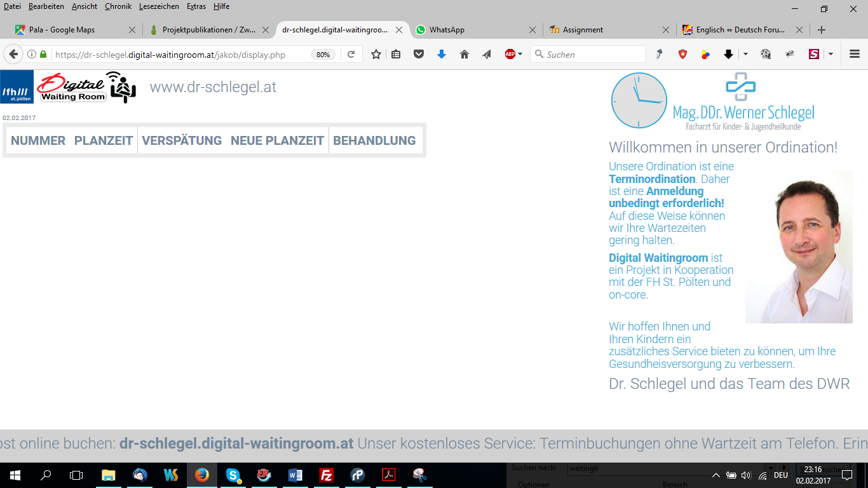Close the Assignment tab

point(666,30)
